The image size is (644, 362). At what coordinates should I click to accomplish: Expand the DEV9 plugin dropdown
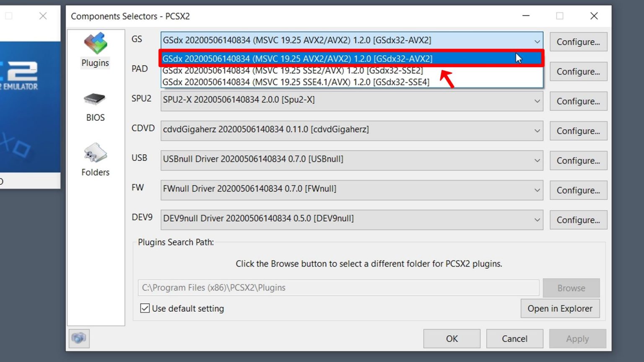pos(352,220)
